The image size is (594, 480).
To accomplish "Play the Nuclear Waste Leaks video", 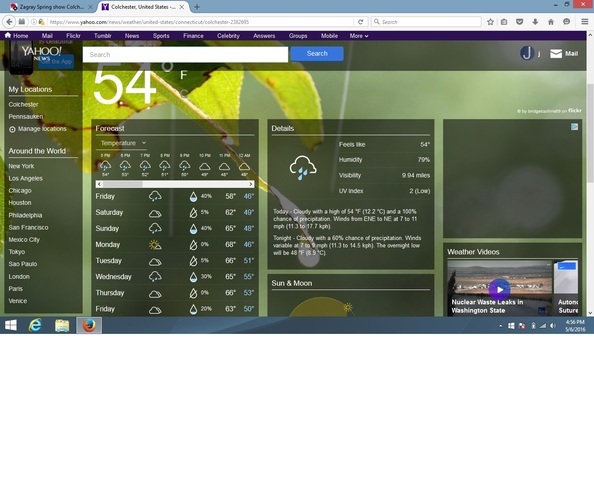I will click(499, 289).
